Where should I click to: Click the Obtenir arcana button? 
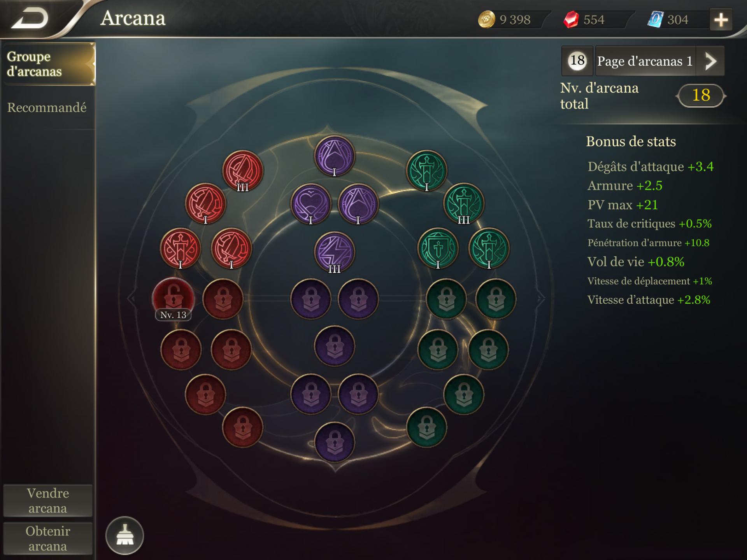tap(48, 539)
